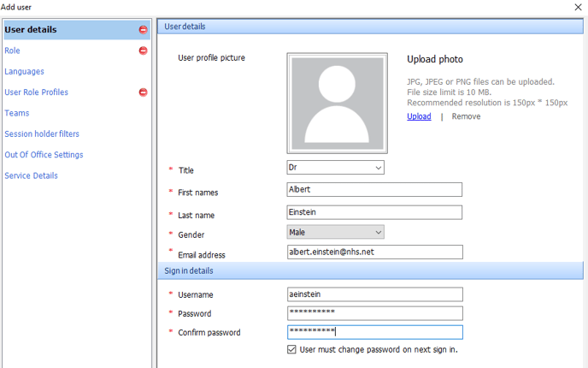Switch to the Languages section
The height and width of the screenshot is (368, 588).
(24, 72)
